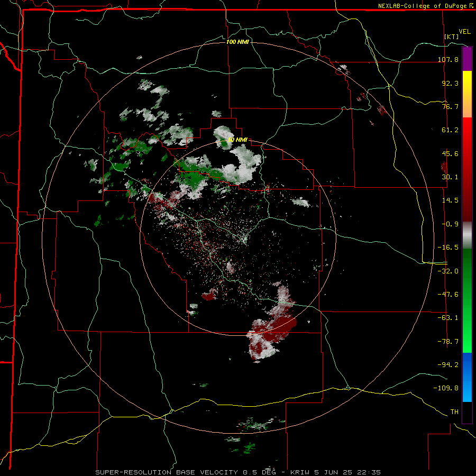Click the Super-Resolution Base Velocity caption
This screenshot has width=476, height=476.
click(237, 472)
